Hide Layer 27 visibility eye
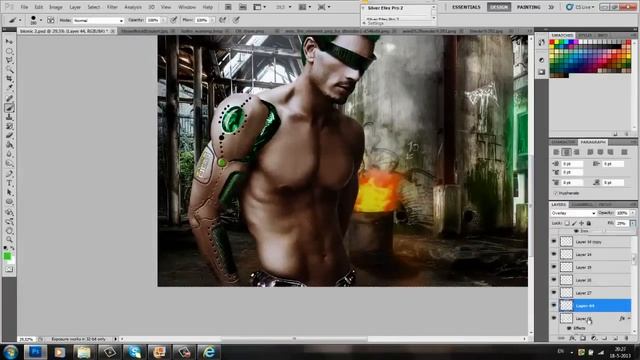Screen dimensions: 640x360 tap(554, 293)
